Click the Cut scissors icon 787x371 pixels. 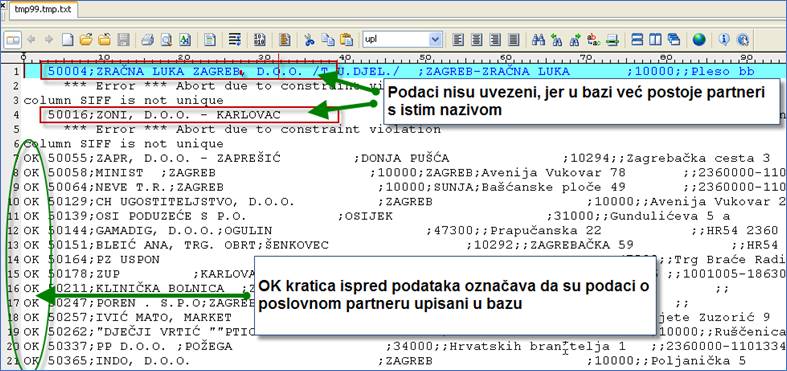click(310, 39)
